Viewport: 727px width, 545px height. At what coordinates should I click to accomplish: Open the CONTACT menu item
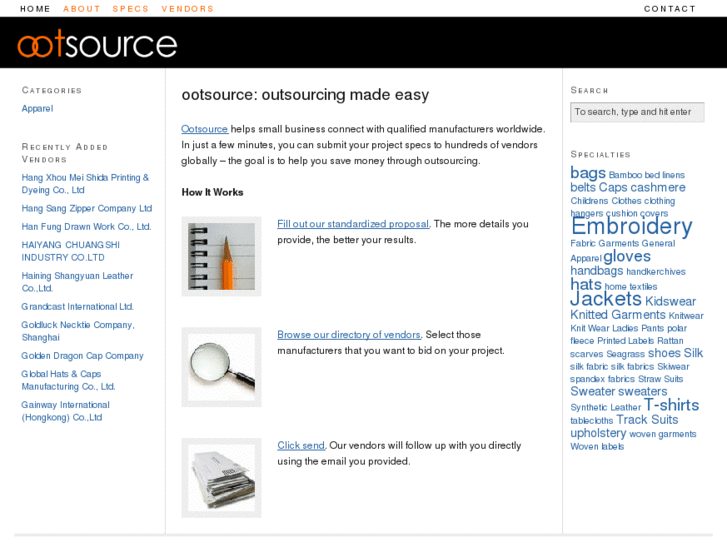coord(670,9)
